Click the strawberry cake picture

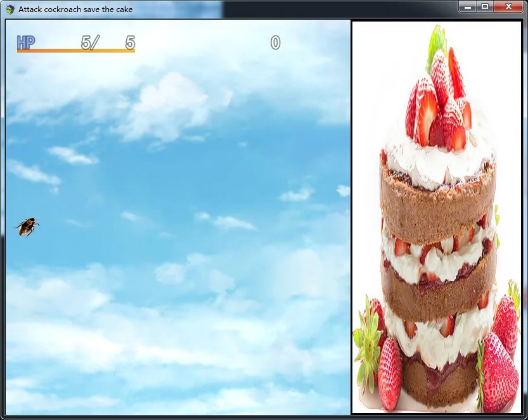(437, 217)
